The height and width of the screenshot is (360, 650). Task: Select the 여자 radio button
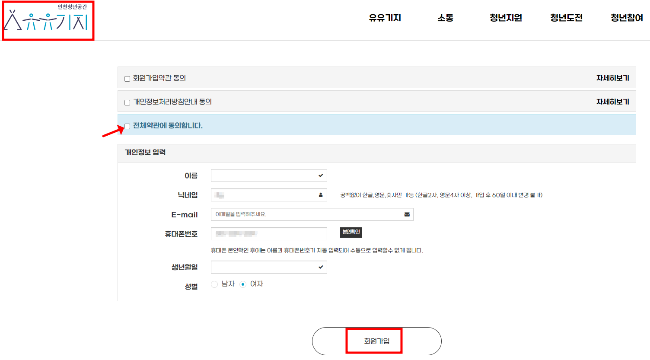243,284
